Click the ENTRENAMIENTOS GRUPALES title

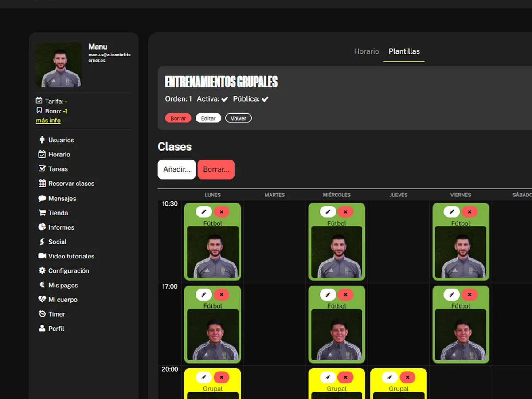[221, 82]
